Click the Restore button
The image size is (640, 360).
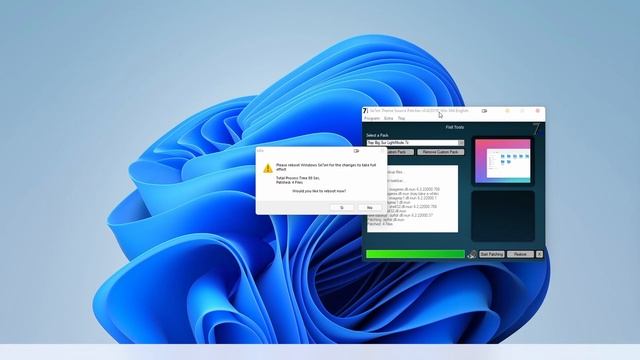pos(520,254)
